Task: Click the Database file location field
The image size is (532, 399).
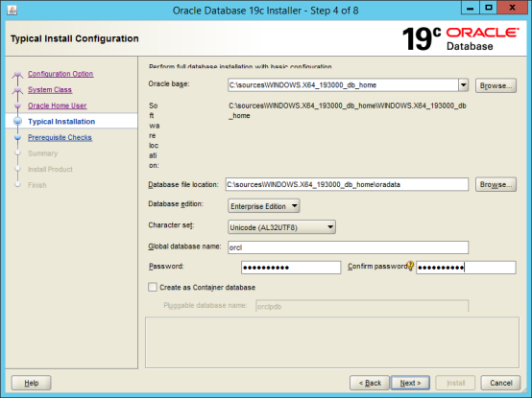Action: 347,184
